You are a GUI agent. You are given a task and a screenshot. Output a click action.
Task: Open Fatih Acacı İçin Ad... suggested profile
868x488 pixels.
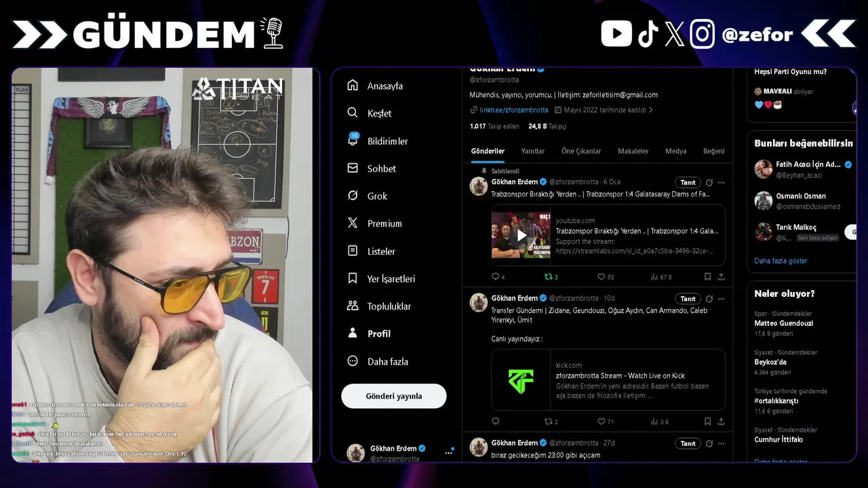pyautogui.click(x=804, y=169)
